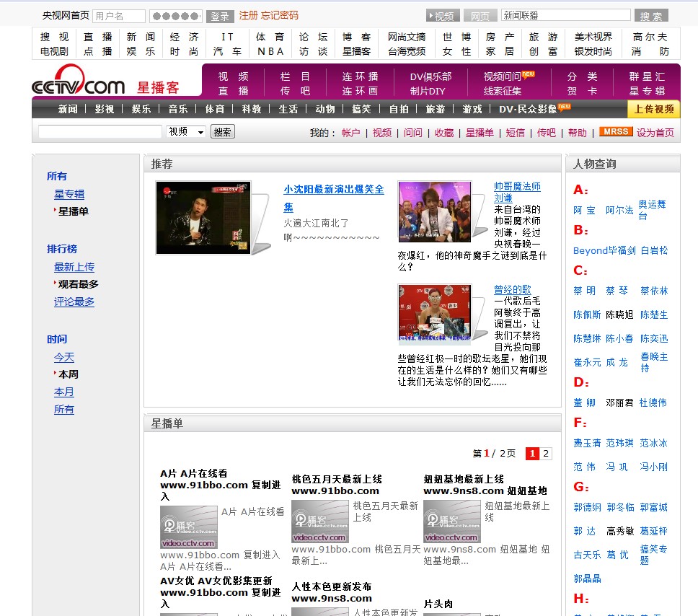Open the 曾经的歌 title link
Image resolution: width=698 pixels, height=616 pixels.
pos(513,289)
